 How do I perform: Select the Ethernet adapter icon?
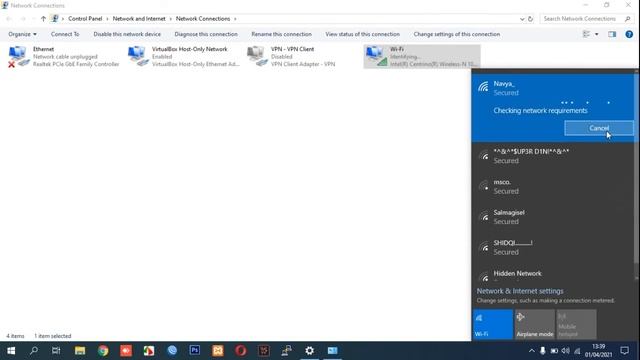[x=18, y=56]
